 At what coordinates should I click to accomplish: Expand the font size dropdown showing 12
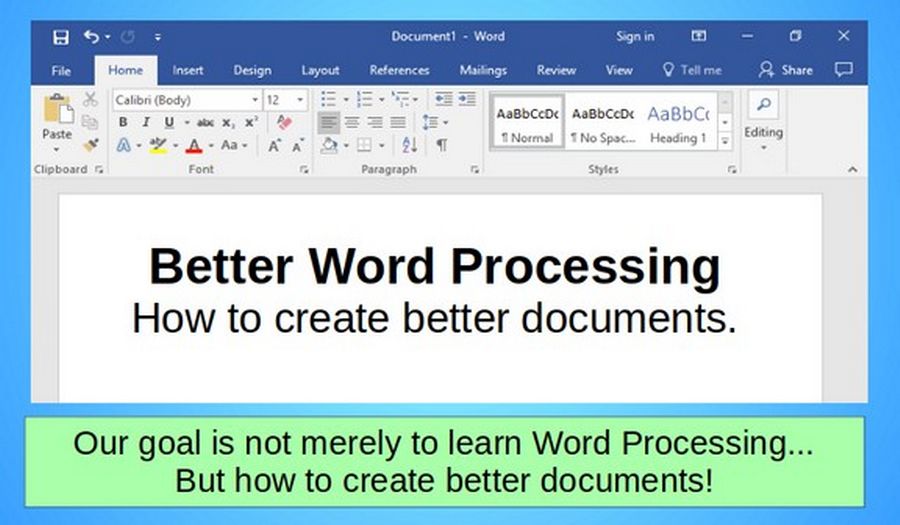point(300,100)
